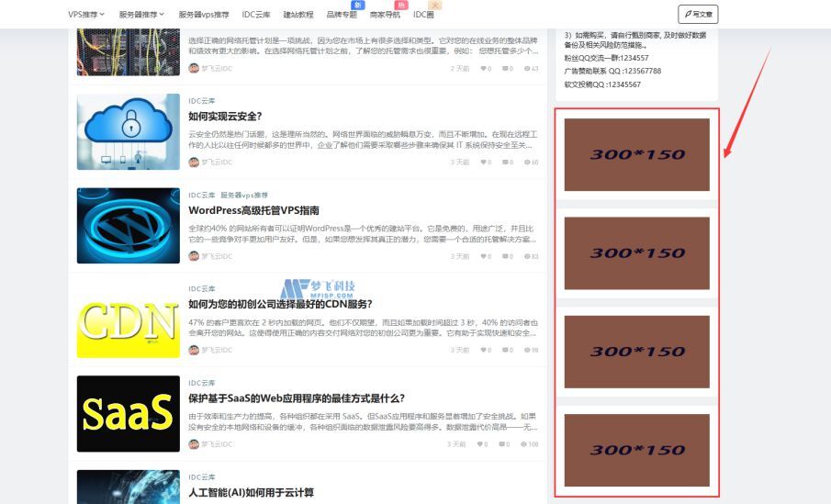The image size is (831, 504).
Task: Click excerpt text beginning 47% 的客户更喜欢
Action: 363,328
